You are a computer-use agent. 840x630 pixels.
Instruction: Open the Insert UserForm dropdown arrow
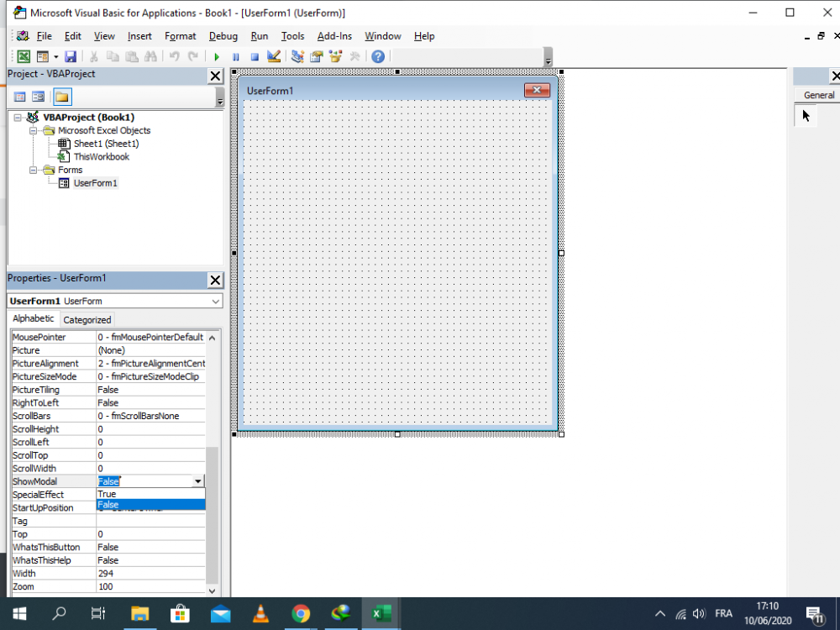tap(55, 56)
